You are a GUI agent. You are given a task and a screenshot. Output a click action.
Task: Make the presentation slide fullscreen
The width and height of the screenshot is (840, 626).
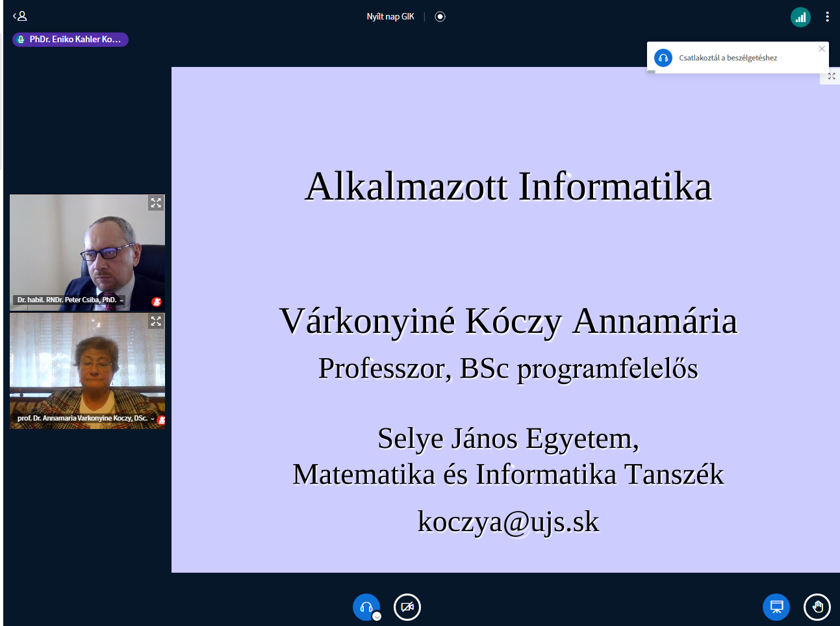coord(831,77)
